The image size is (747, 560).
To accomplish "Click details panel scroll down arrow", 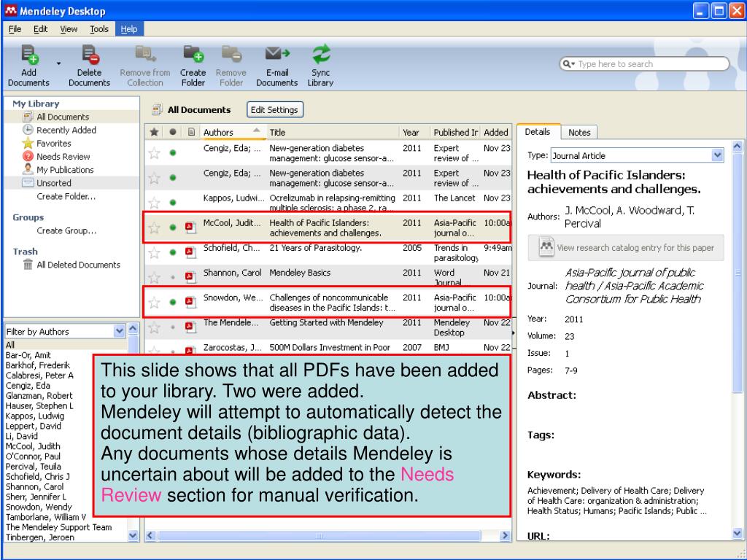I will point(737,533).
